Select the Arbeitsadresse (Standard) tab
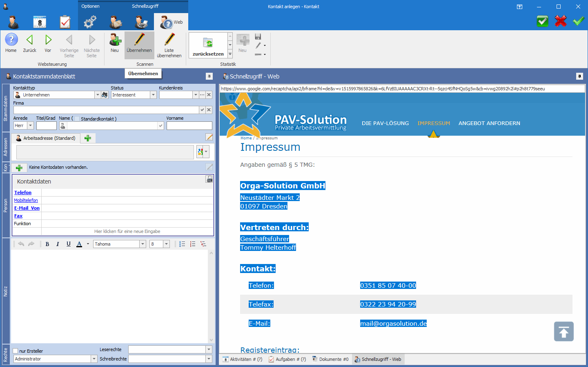This screenshot has height=367, width=588. click(46, 138)
